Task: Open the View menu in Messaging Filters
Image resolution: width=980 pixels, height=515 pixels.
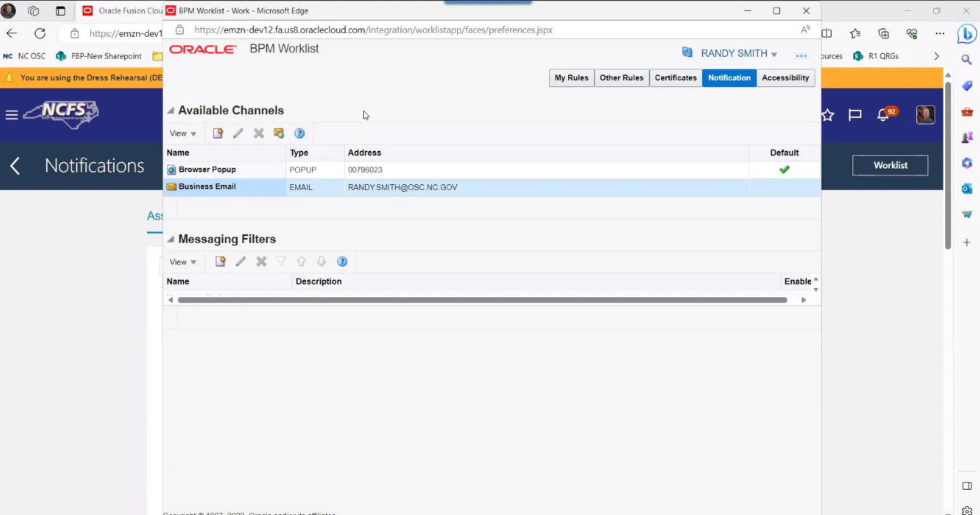Action: [183, 263]
